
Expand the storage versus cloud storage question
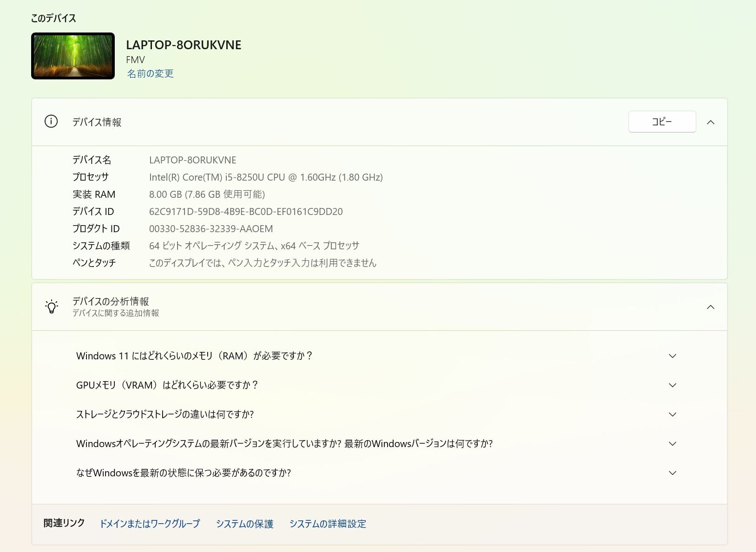672,415
